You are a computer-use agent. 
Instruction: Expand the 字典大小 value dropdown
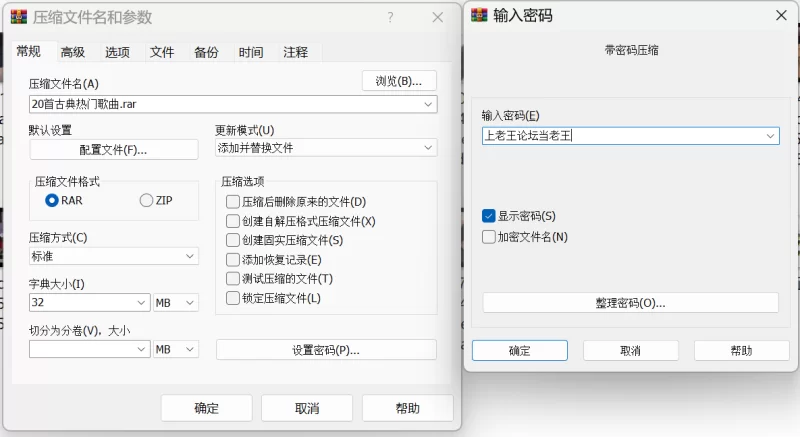click(141, 302)
